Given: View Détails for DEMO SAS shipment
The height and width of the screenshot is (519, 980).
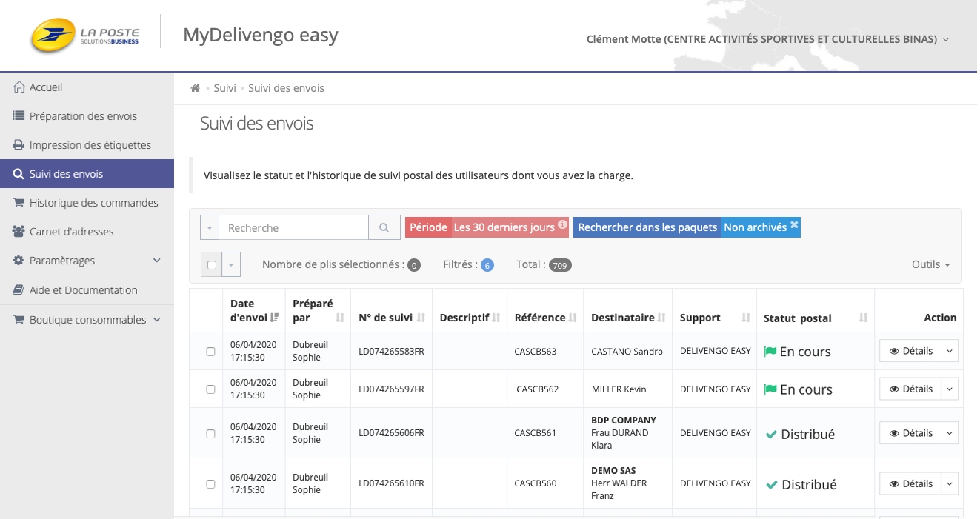Looking at the screenshot, I should [x=910, y=483].
